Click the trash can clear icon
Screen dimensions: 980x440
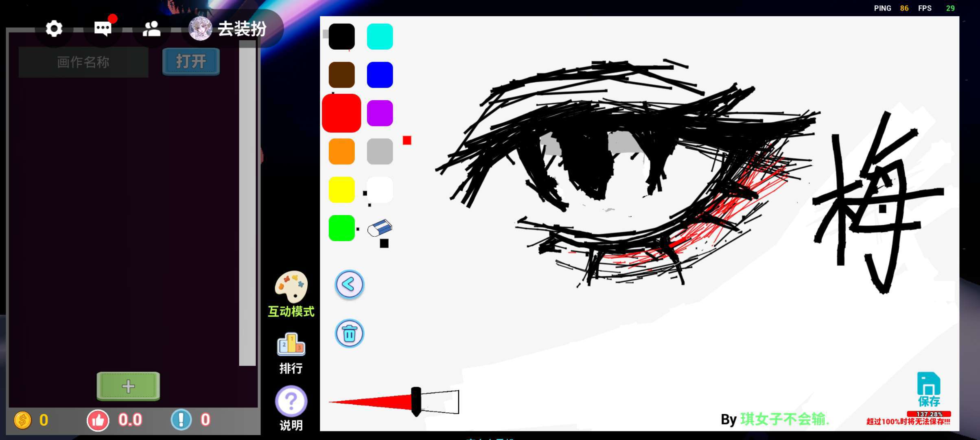pos(349,333)
